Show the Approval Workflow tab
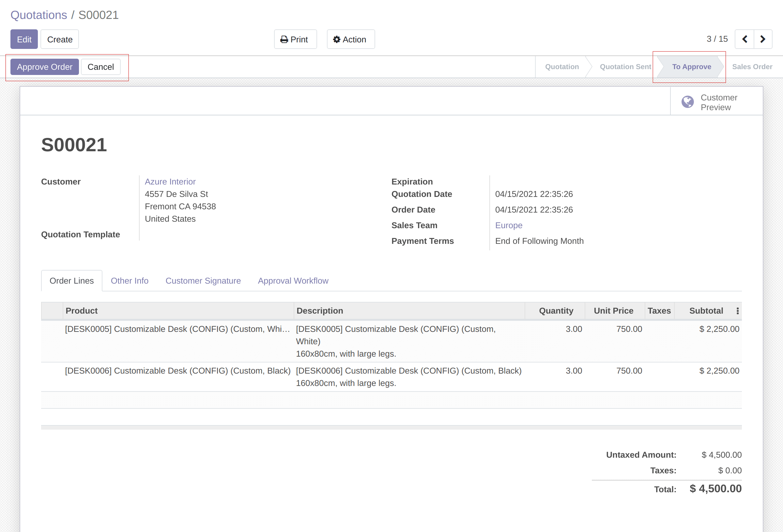This screenshot has width=783, height=532. pos(293,281)
